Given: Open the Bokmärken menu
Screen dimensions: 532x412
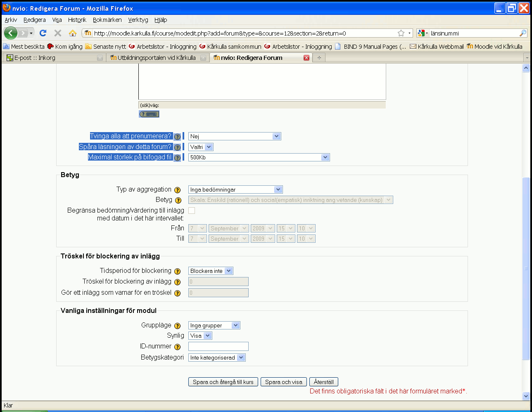Looking at the screenshot, I should (107, 20).
